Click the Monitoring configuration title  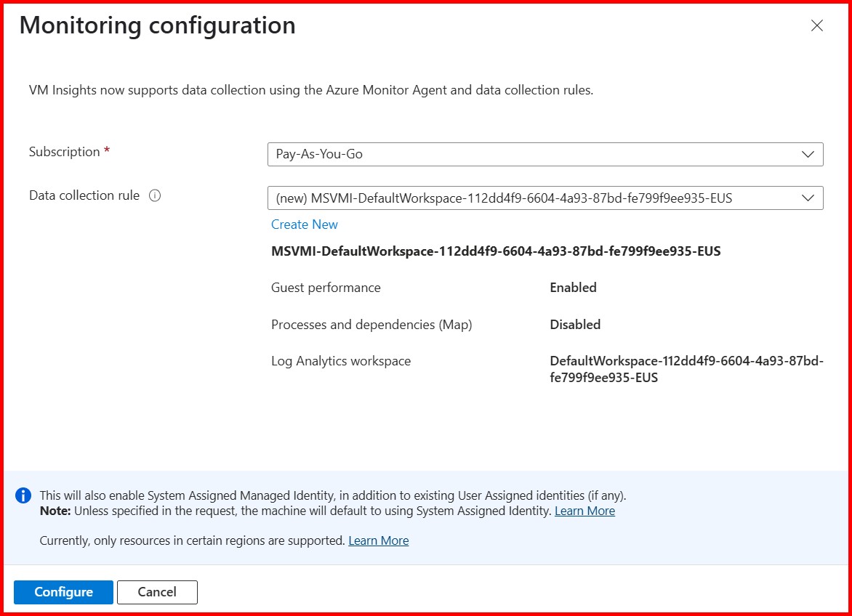click(x=158, y=25)
